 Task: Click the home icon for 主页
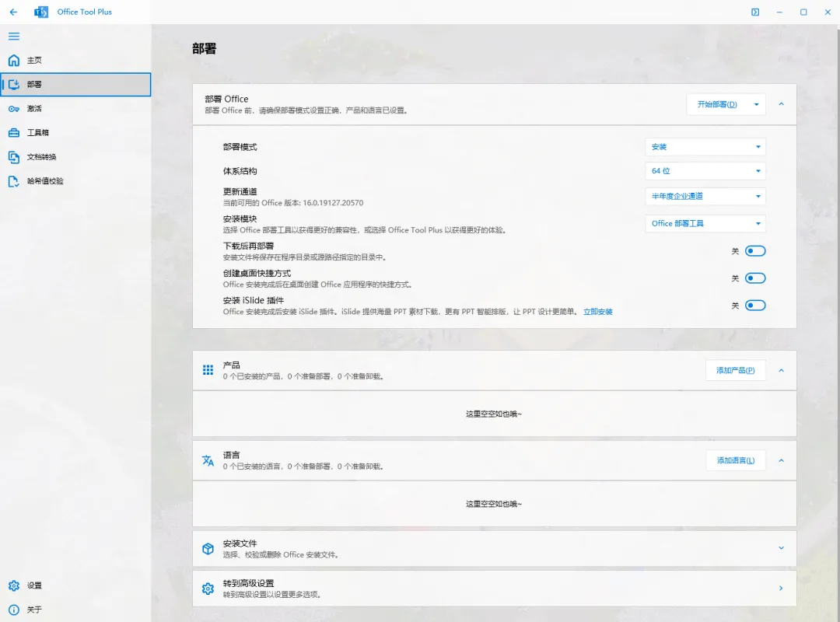point(14,60)
